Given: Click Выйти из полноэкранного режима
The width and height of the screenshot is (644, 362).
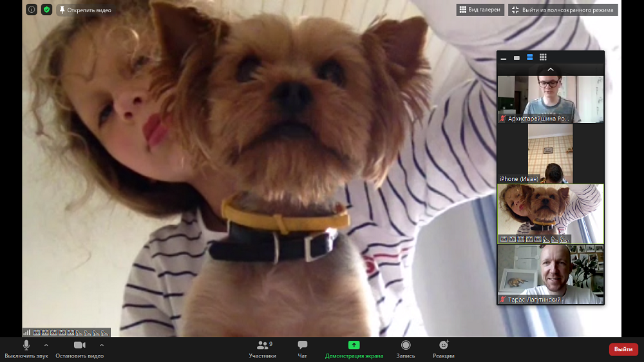Looking at the screenshot, I should (562, 10).
